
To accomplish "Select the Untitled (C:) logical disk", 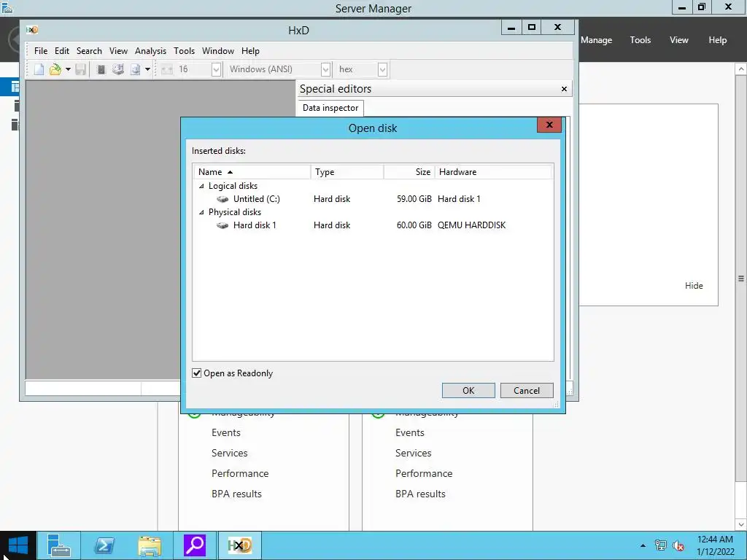I will (257, 199).
